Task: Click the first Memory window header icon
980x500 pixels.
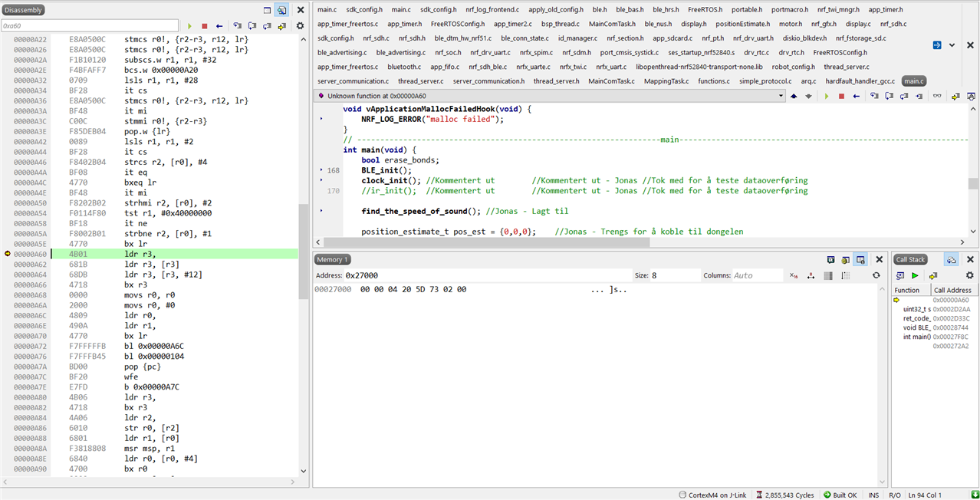Action: click(830, 259)
